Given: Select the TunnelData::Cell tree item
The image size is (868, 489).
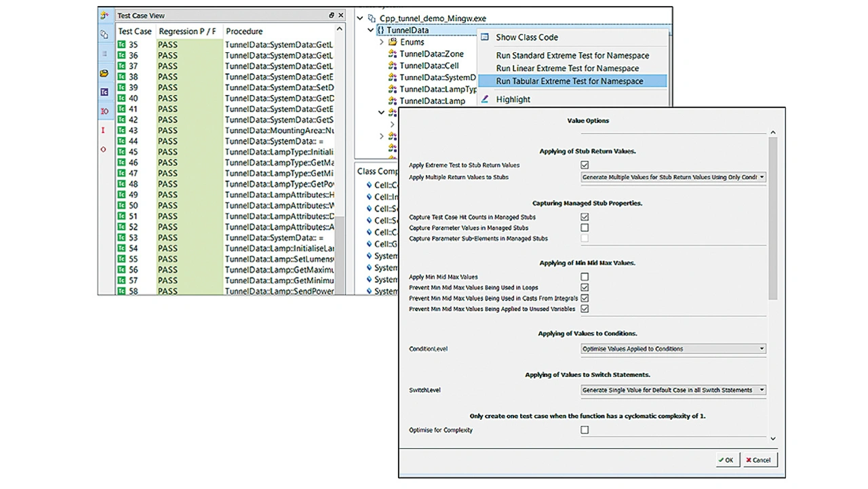Looking at the screenshot, I should 429,66.
